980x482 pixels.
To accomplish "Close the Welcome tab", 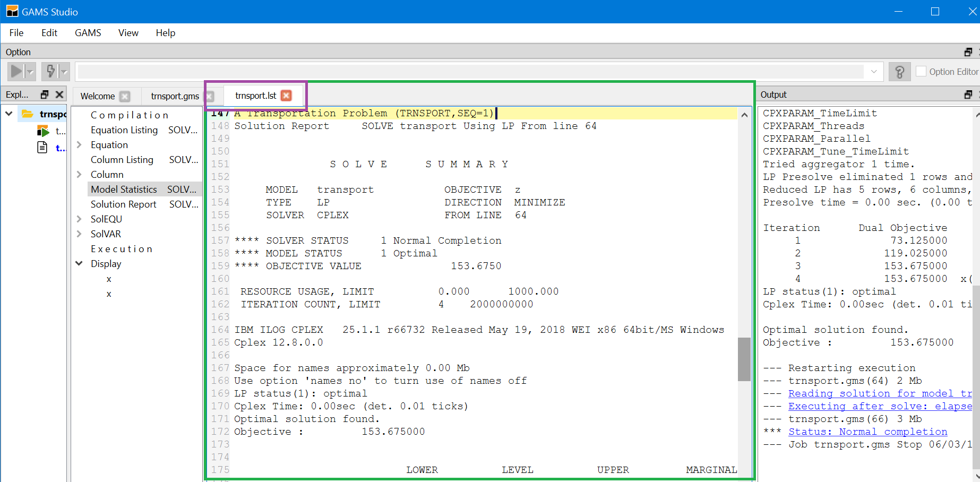I will (125, 96).
